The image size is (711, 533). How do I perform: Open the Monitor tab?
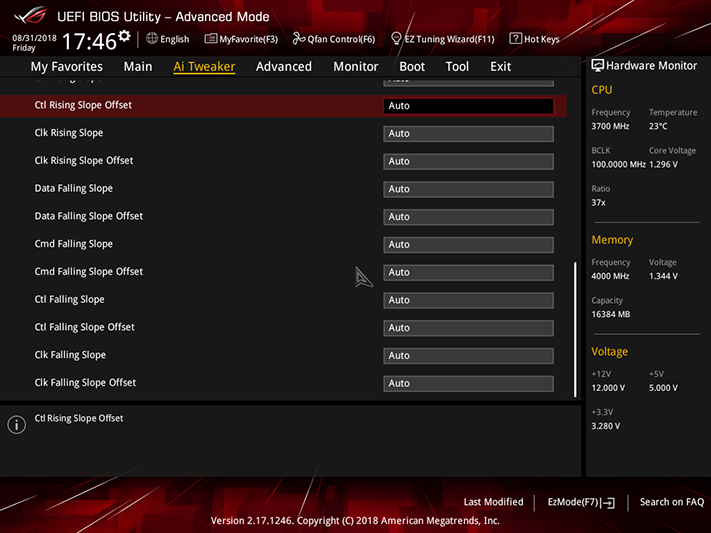tap(356, 67)
